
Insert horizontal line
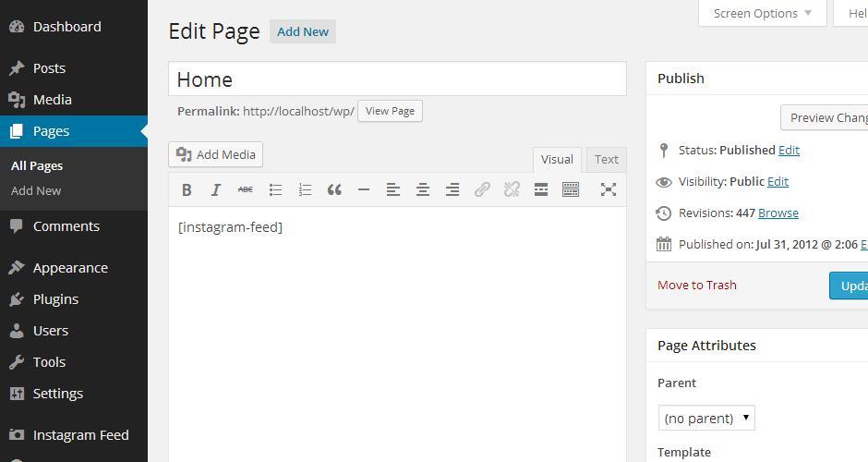(364, 189)
